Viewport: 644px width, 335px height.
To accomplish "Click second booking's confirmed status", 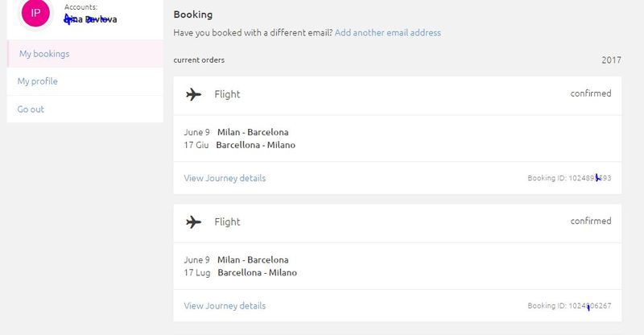I will [x=591, y=221].
